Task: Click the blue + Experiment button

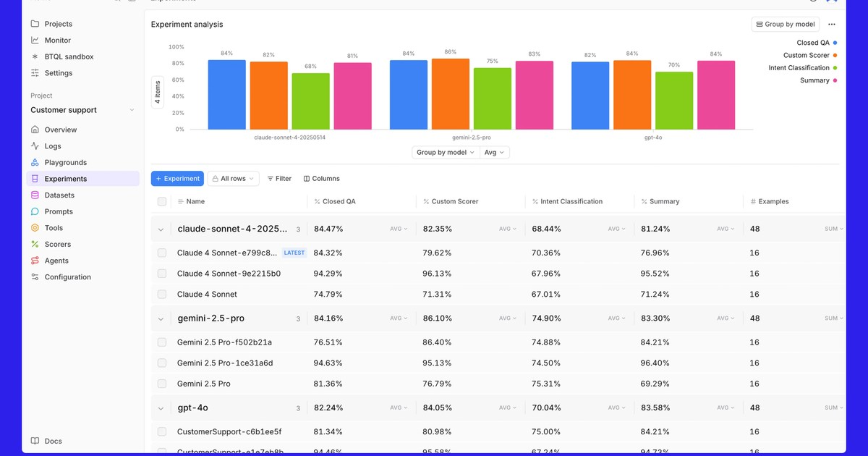Action: (177, 179)
